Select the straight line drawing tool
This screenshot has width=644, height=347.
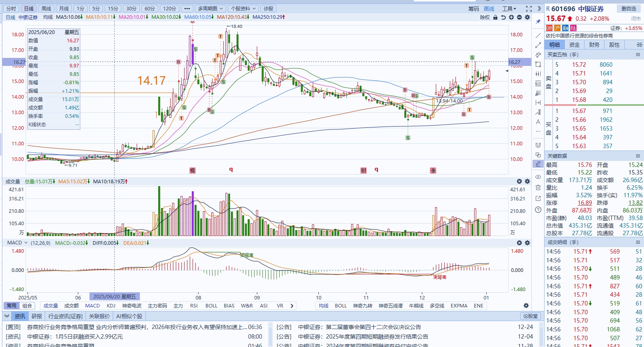(x=538, y=36)
